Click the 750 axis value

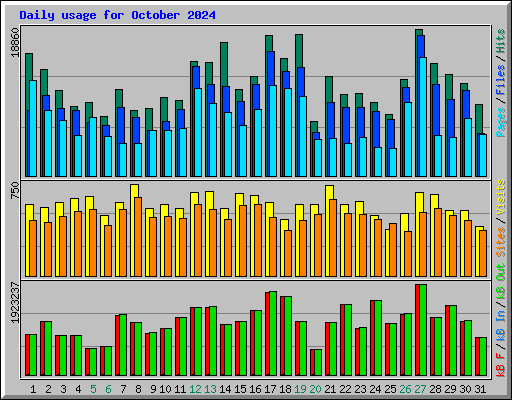(x=15, y=190)
